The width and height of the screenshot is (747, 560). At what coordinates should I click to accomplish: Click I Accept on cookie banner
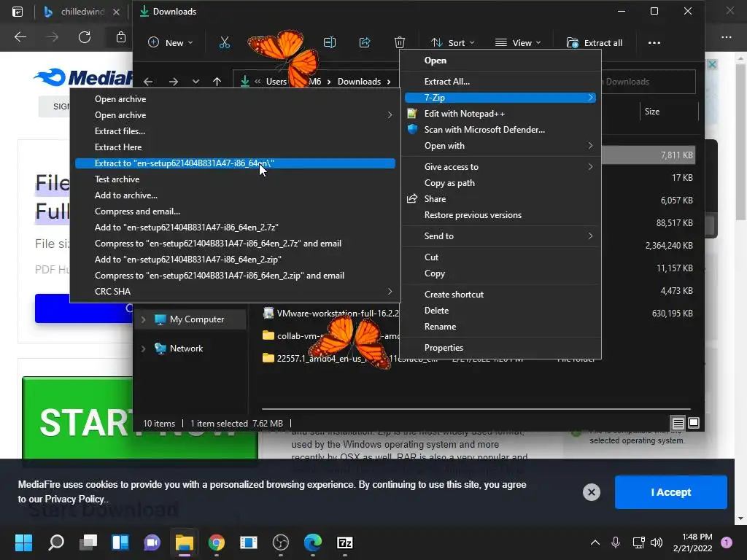[671, 492]
